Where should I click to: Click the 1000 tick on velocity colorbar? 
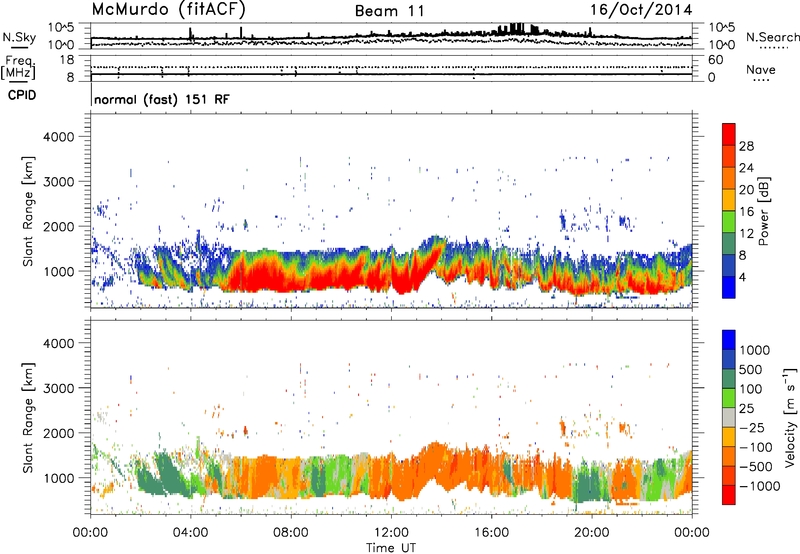(755, 350)
